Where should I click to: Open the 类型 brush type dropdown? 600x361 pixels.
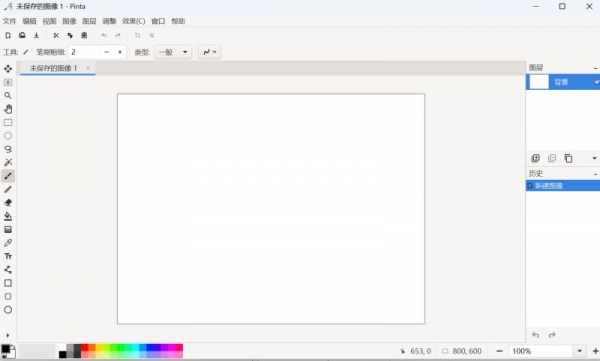173,52
